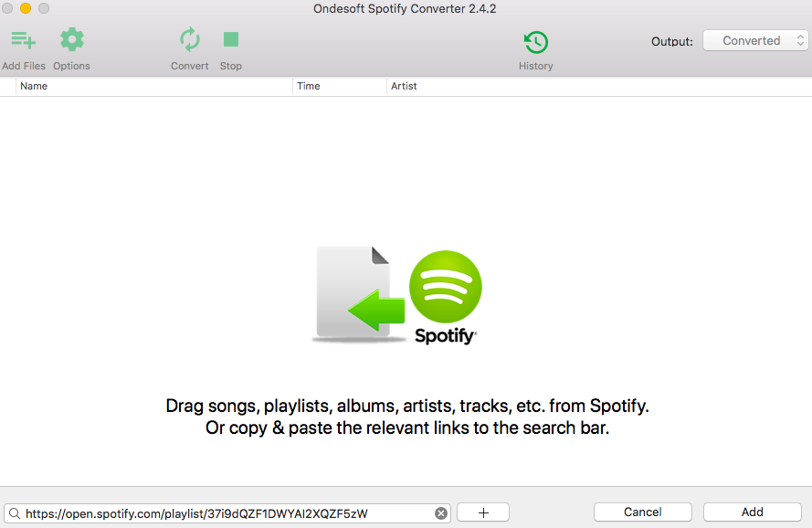Sort by the Time column header
The image size is (812, 528).
click(x=340, y=86)
